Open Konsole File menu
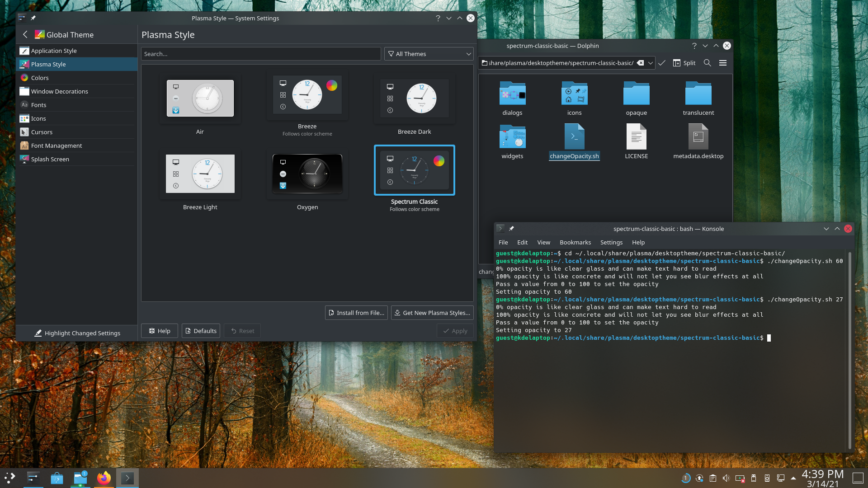868x488 pixels. tap(503, 242)
